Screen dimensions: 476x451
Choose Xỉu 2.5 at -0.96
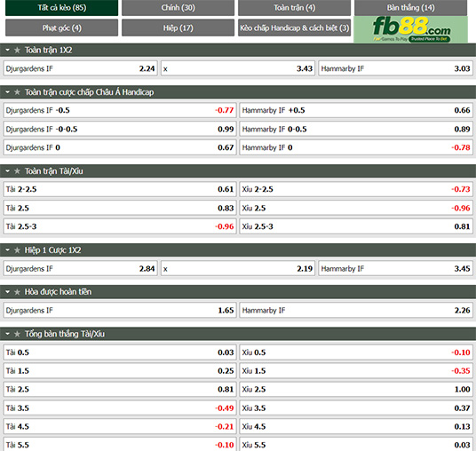356,208
